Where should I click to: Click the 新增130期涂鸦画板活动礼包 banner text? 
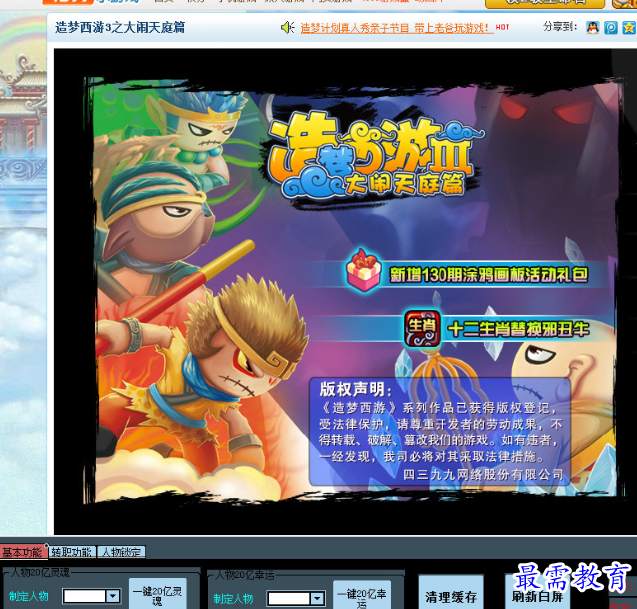(x=489, y=275)
